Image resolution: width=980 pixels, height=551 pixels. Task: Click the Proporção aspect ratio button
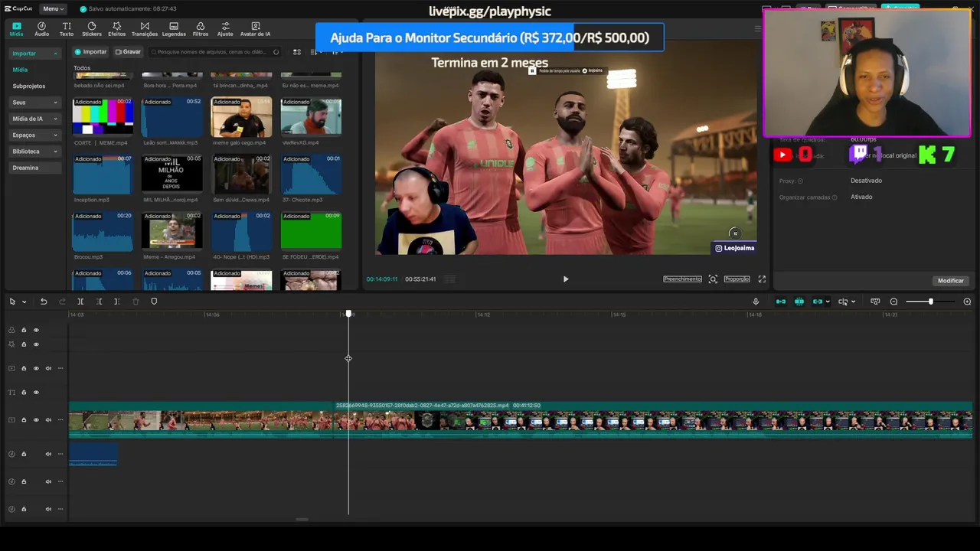[737, 279]
